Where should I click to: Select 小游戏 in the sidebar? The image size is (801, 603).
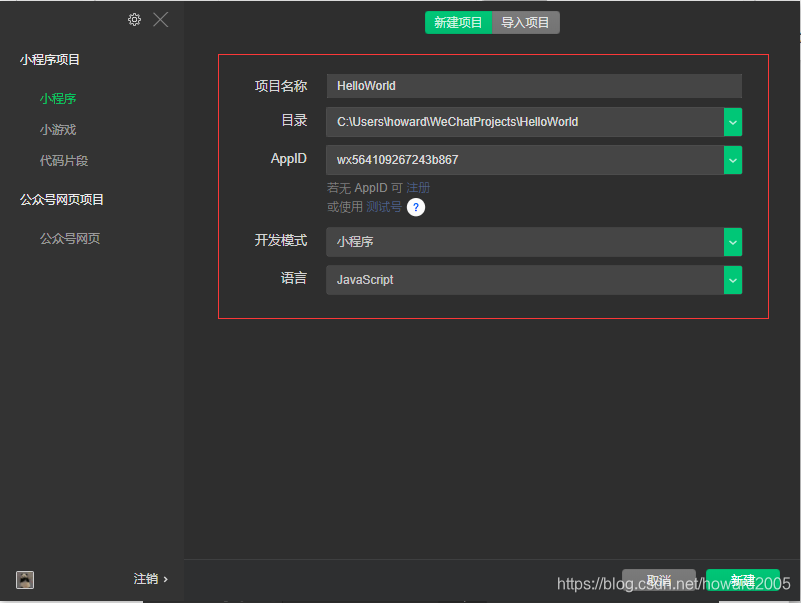[x=58, y=129]
